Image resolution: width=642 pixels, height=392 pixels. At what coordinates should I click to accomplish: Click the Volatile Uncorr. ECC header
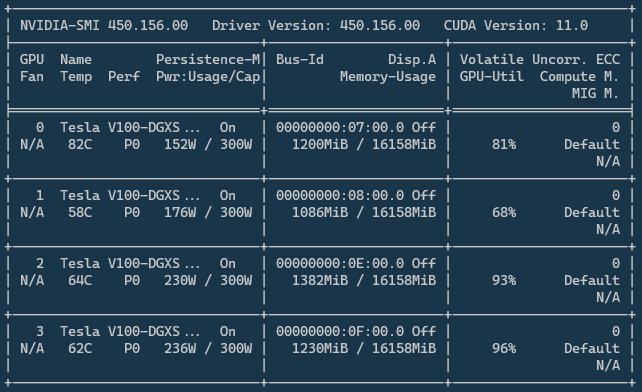[540, 59]
